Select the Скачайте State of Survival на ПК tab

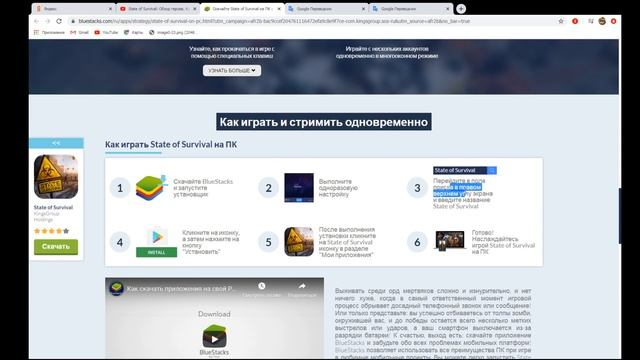coord(242,9)
